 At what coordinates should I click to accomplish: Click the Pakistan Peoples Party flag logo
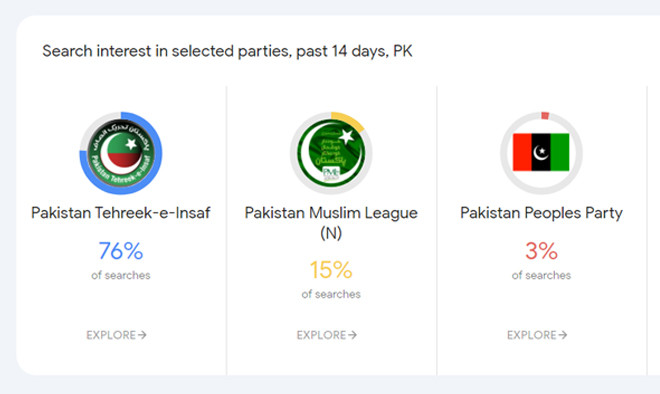click(541, 152)
